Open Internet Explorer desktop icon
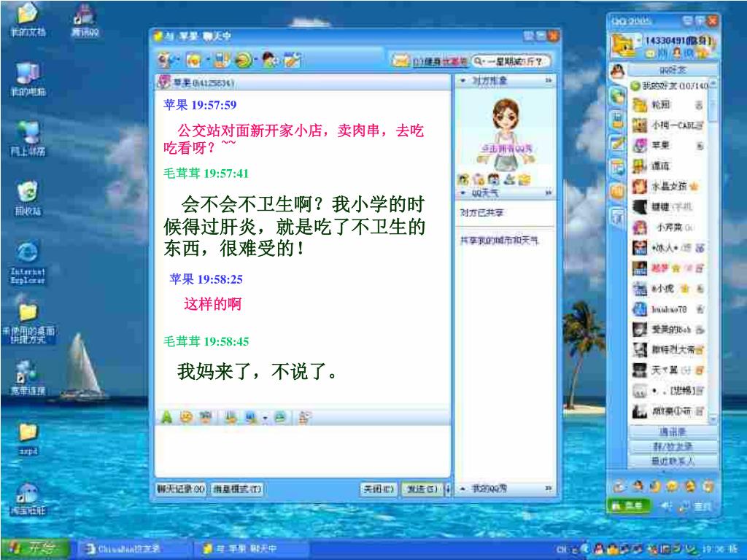 [x=28, y=262]
